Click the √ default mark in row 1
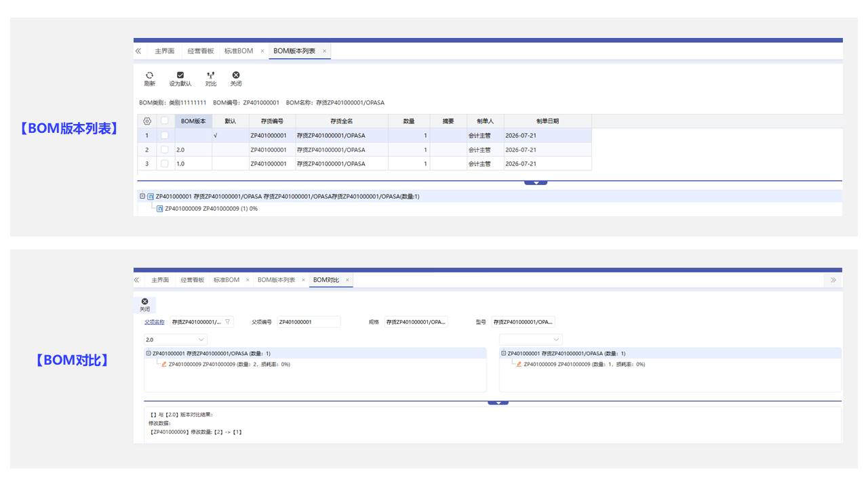Screen dimensions: 868x488 (215, 136)
